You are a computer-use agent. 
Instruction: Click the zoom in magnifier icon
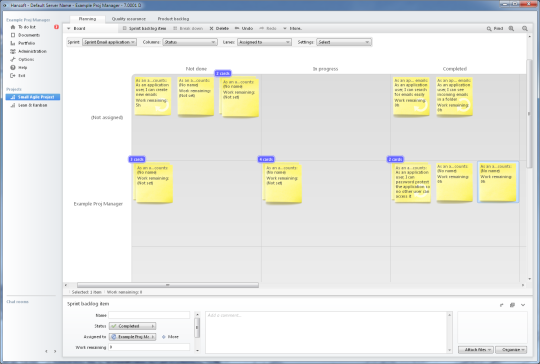click(511, 29)
